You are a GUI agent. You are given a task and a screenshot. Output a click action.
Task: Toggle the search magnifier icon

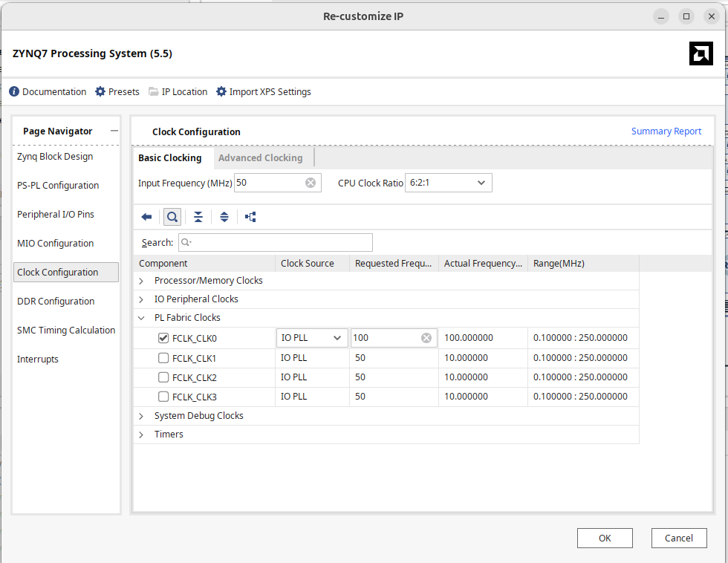point(172,217)
